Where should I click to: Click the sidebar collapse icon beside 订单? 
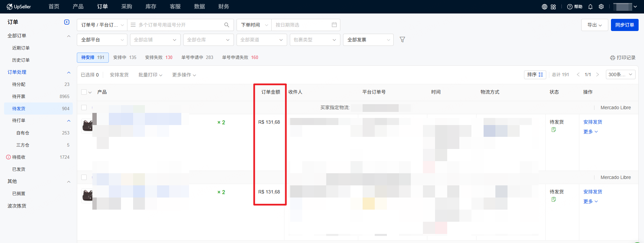67,22
